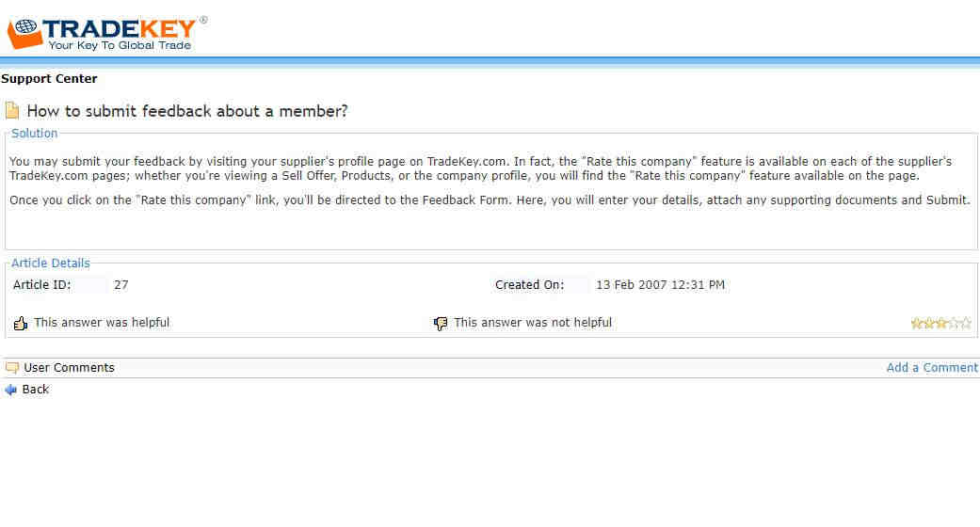Go Back using the Back text link
The width and height of the screenshot is (980, 527).
point(36,390)
